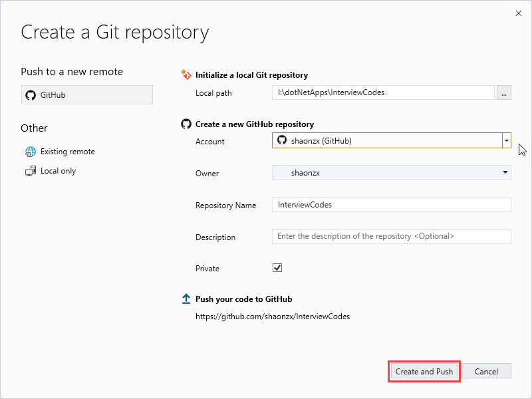Viewport: 532px width, 399px height.
Task: Focus the Repository Name input field
Action: click(x=392, y=205)
